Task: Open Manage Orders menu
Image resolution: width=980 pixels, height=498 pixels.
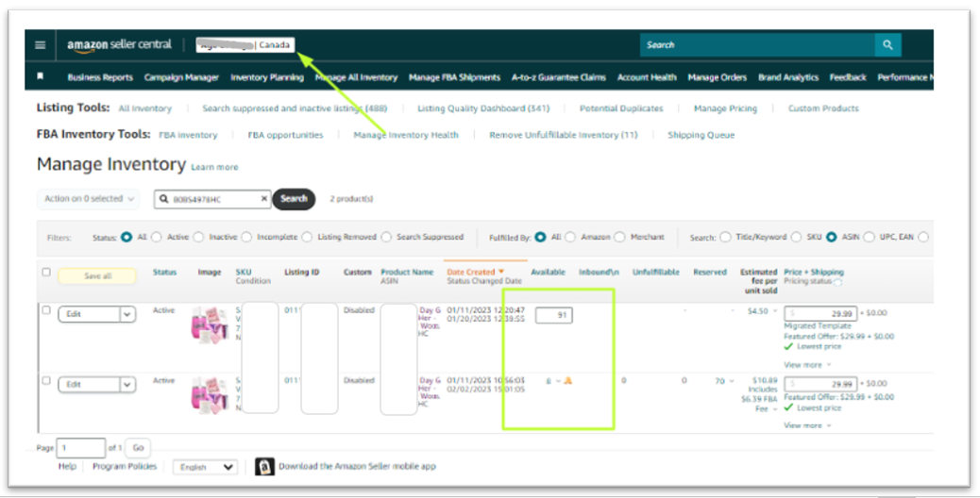Action: [x=717, y=77]
